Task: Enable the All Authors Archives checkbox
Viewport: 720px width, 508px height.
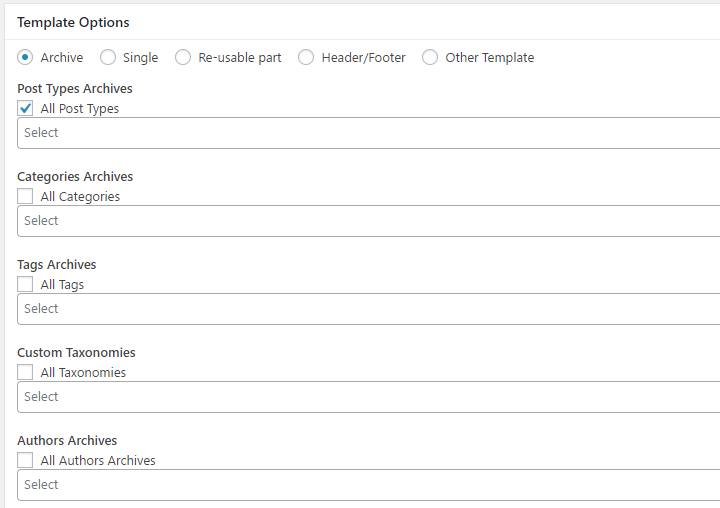Action: (25, 460)
